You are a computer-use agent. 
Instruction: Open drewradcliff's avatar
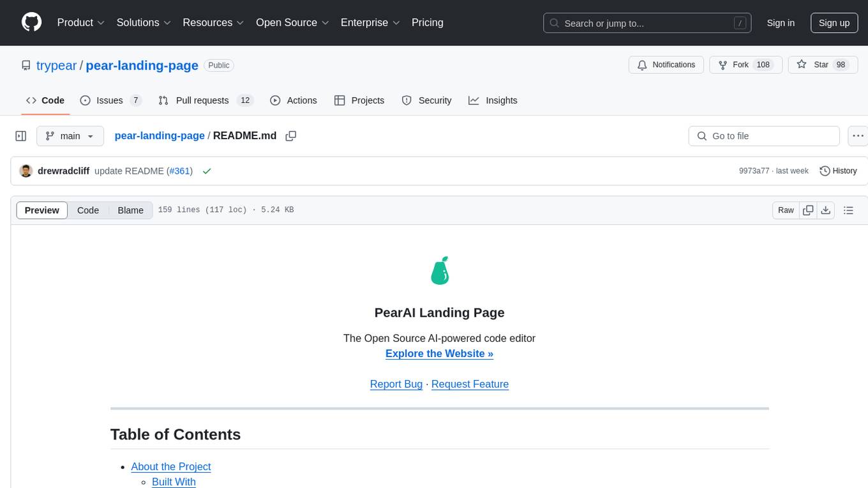pyautogui.click(x=26, y=171)
